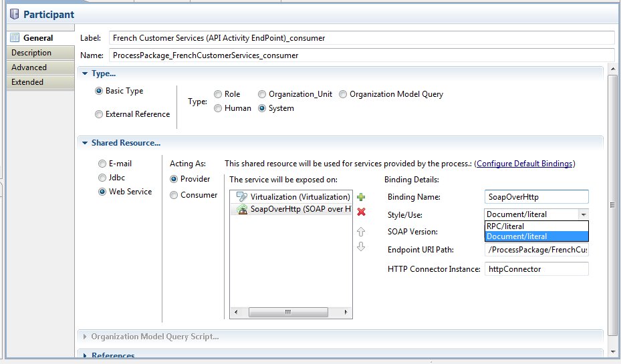Click the green plus add binding icon
Screen dimensions: 621x364
point(361,196)
